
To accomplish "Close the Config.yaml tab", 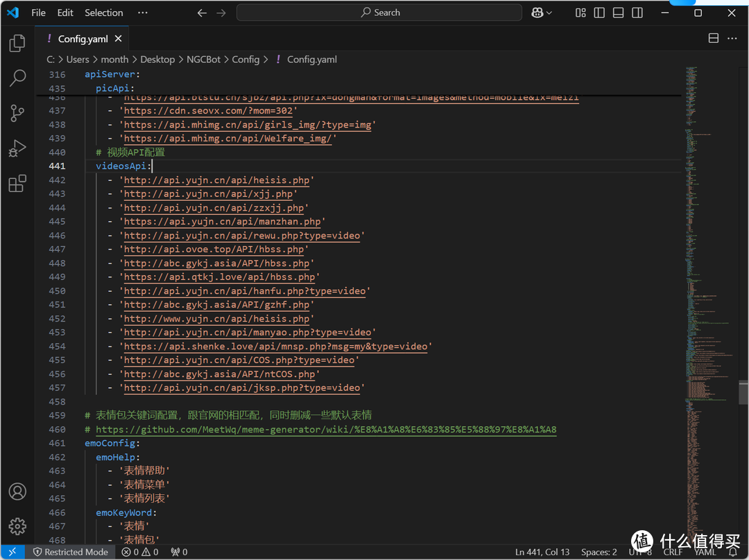I will pyautogui.click(x=119, y=39).
